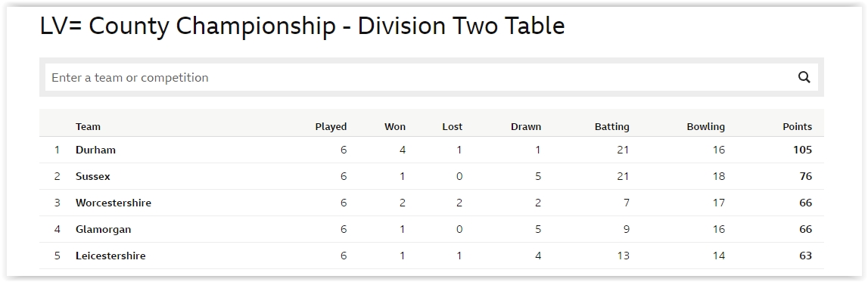Click Leicestershire's 63 points value
This screenshot has height=282, width=868.
point(806,256)
